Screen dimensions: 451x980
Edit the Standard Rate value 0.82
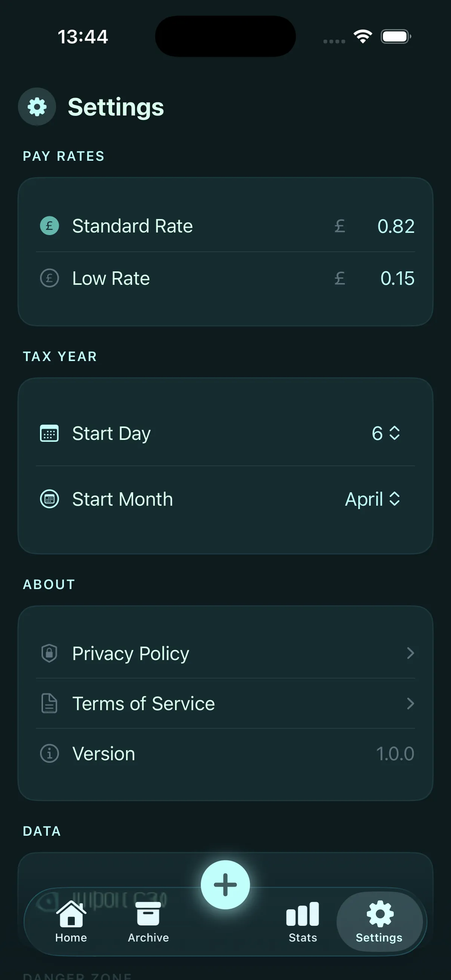[x=395, y=226]
